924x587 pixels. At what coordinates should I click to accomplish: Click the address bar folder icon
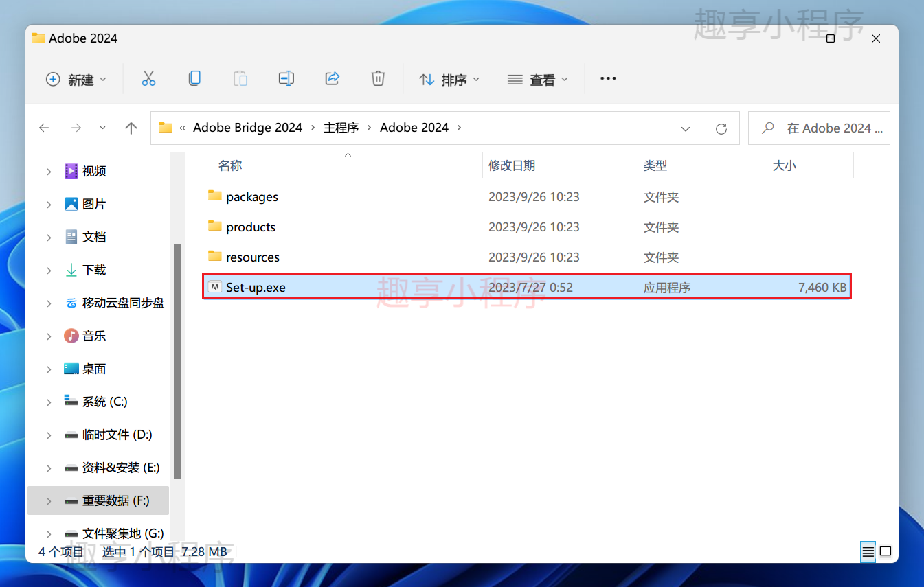pos(166,128)
